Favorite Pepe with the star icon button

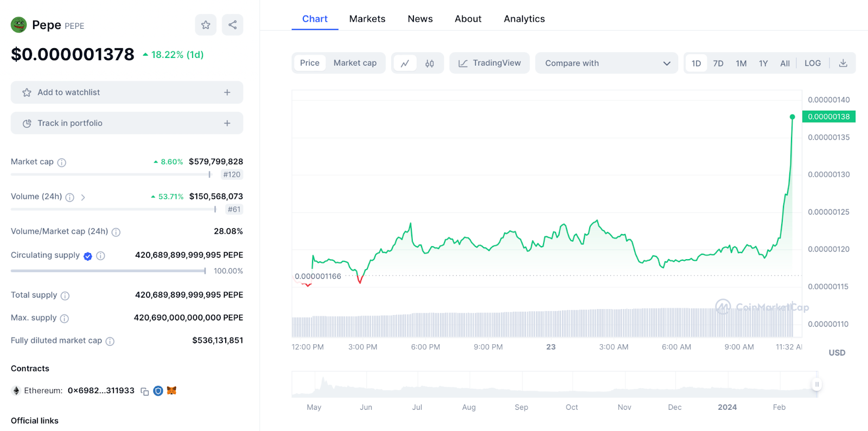tap(206, 25)
